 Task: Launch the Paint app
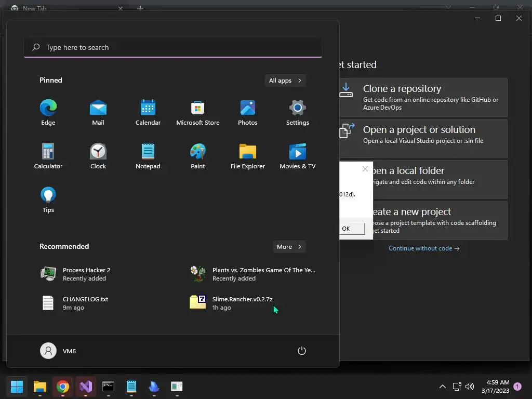click(198, 156)
